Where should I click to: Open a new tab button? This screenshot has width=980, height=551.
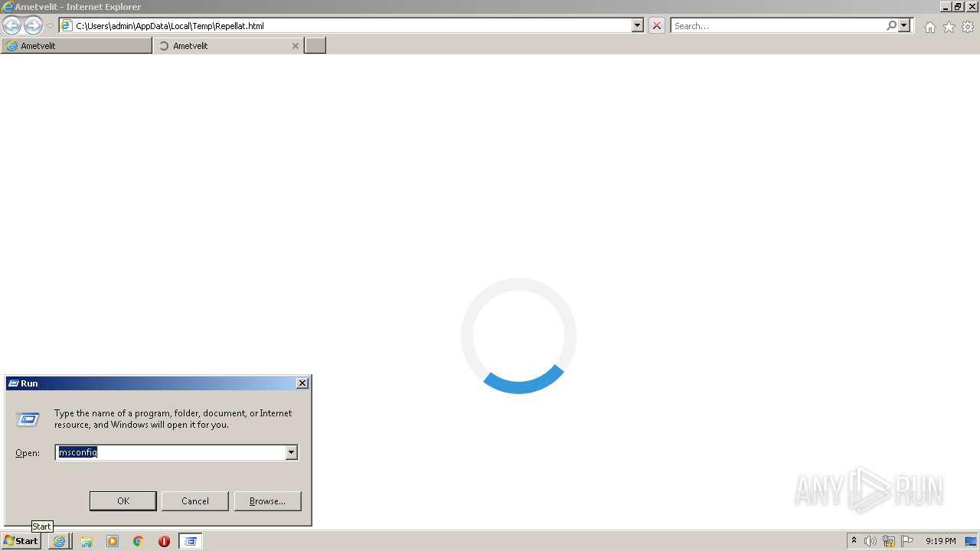pyautogui.click(x=315, y=46)
